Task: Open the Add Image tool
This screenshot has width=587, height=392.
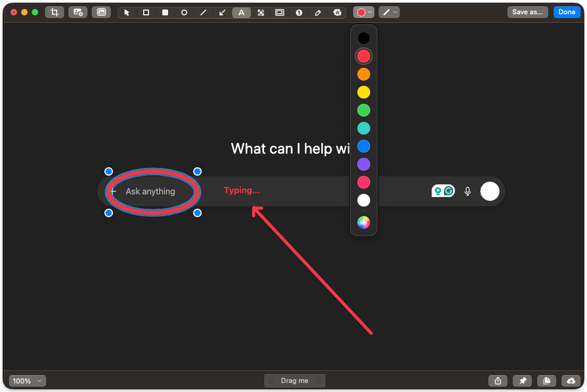Action: (78, 12)
